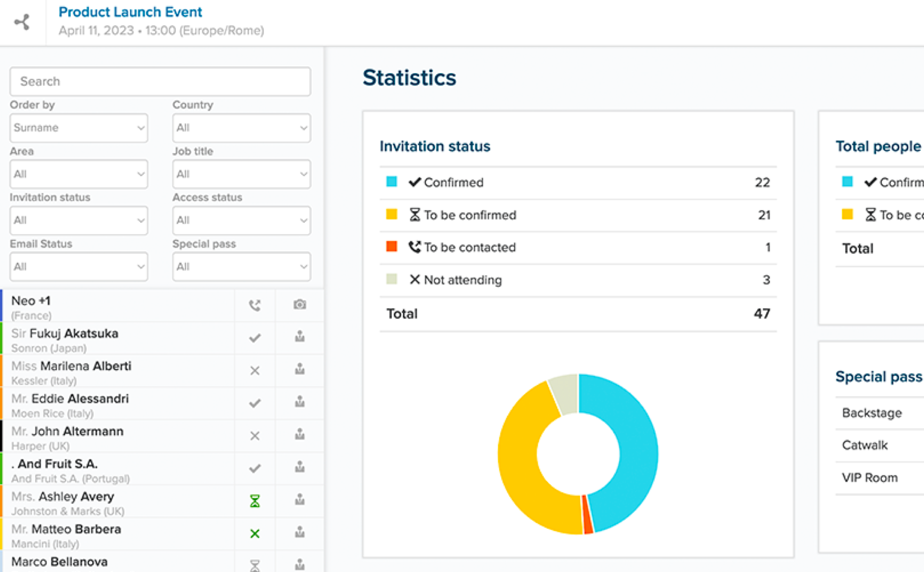Click the checkmark icon for And Fruit S.A.
The image size is (924, 572).
tap(255, 469)
